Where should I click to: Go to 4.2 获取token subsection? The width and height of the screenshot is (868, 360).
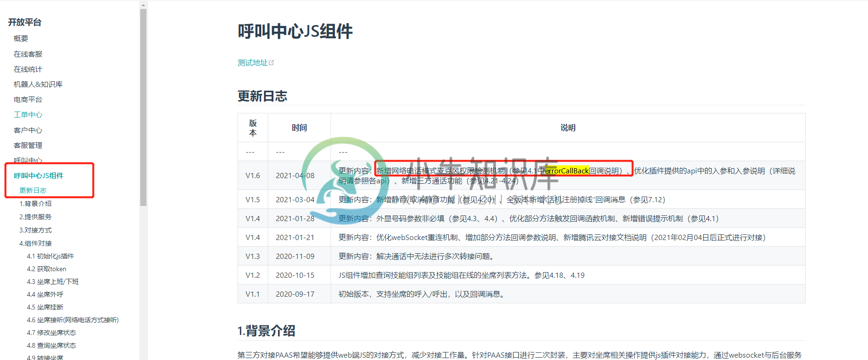pyautogui.click(x=46, y=269)
